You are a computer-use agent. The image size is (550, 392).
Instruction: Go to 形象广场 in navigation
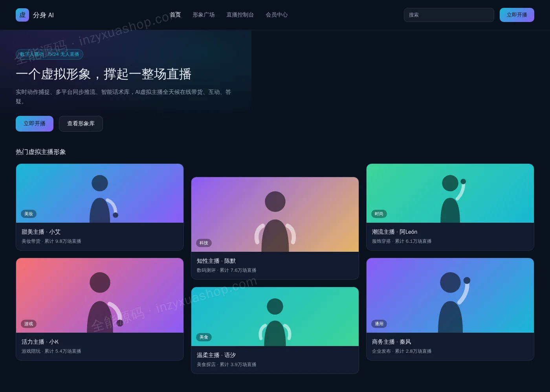click(203, 15)
